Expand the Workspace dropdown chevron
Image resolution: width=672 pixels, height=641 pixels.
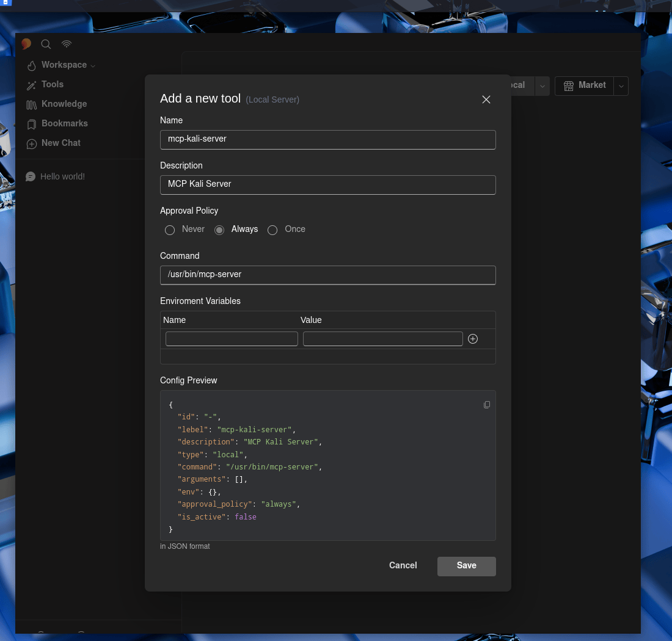point(93,65)
